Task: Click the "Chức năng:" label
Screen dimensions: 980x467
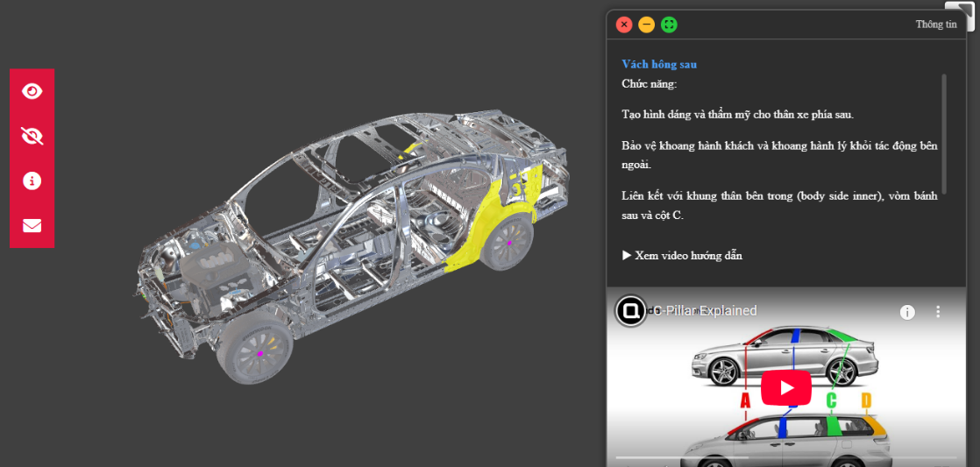Action: [x=650, y=83]
